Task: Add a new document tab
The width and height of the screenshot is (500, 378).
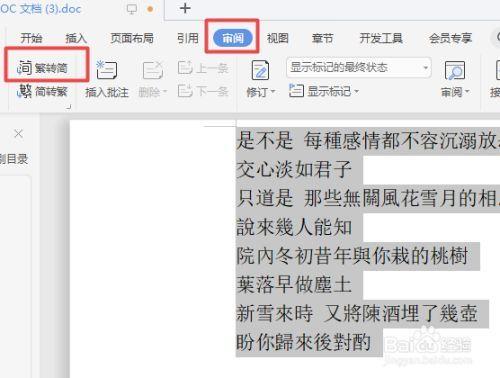Action: tap(185, 8)
